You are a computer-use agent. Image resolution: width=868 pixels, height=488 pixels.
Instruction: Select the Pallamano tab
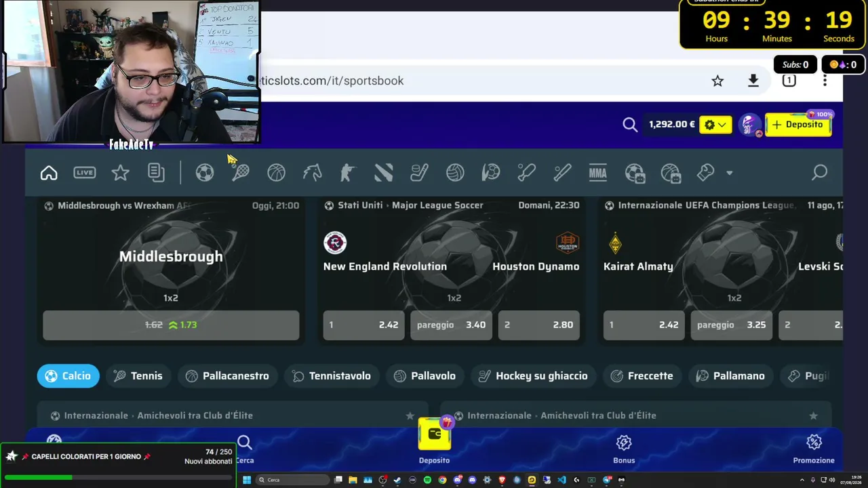730,375
